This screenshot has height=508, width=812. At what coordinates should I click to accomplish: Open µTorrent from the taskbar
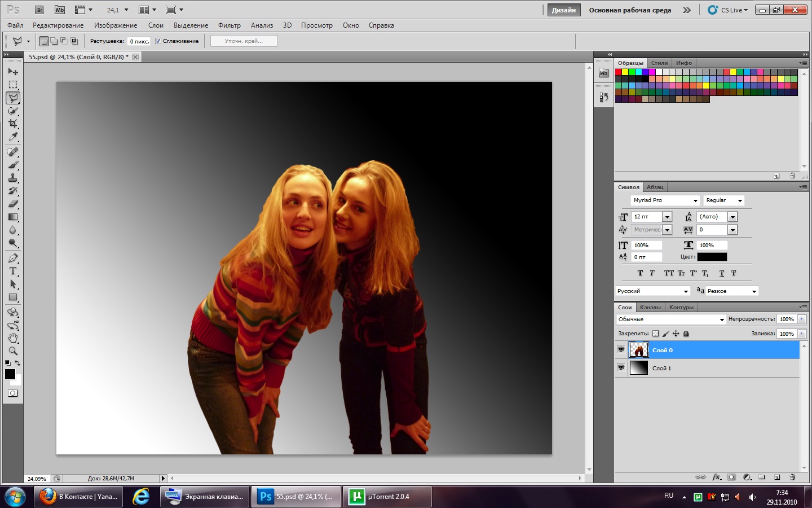click(387, 497)
